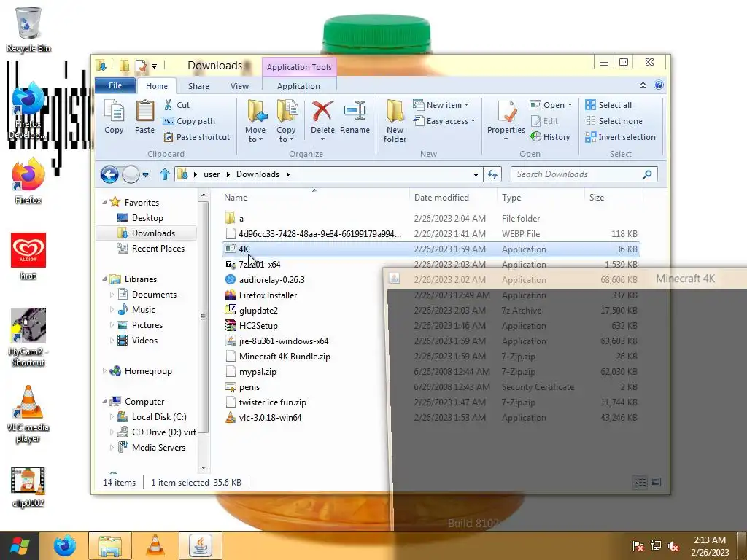Click the History button

coord(550,137)
